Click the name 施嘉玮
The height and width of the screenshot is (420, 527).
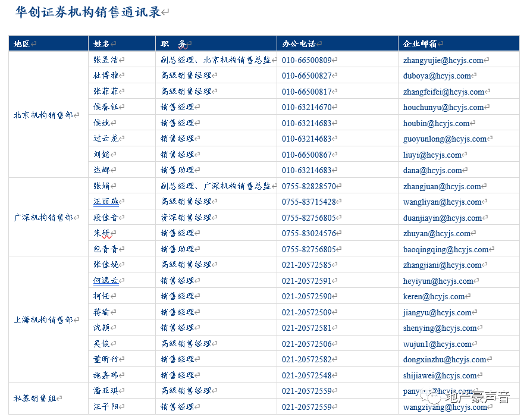pos(106,375)
